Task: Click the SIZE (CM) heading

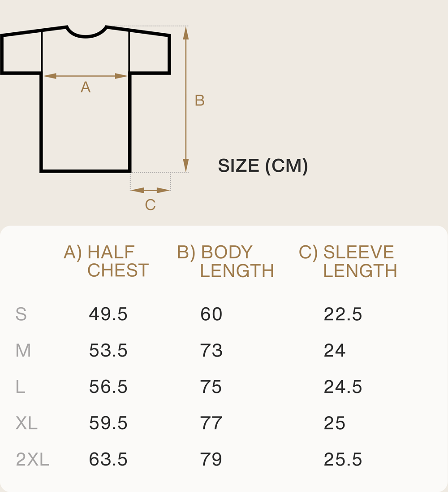Action: pyautogui.click(x=263, y=166)
